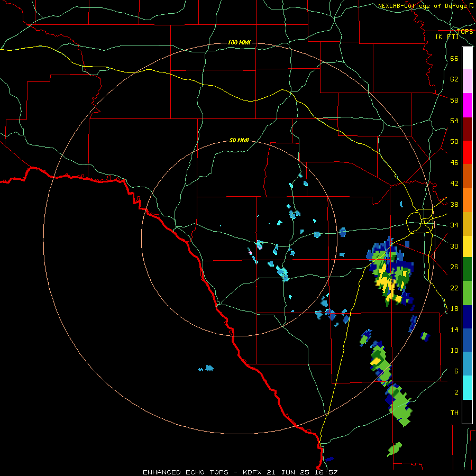Click legend value "26"

[x=454, y=267]
